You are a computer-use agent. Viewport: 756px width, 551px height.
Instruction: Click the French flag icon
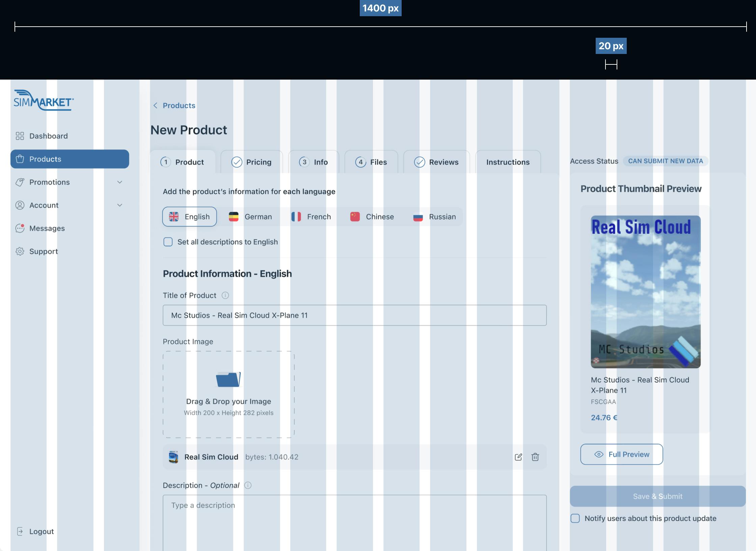pos(296,217)
